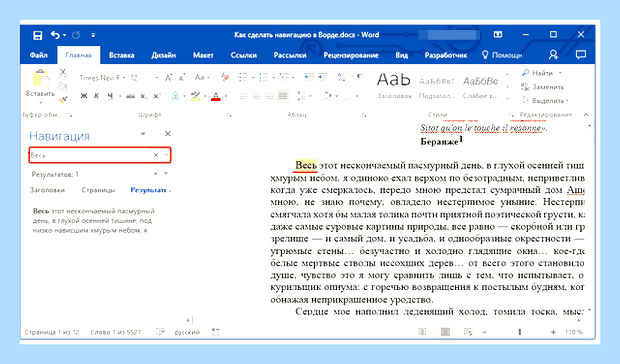
Task: Open the Заголовки navigation tab
Action: tap(47, 190)
